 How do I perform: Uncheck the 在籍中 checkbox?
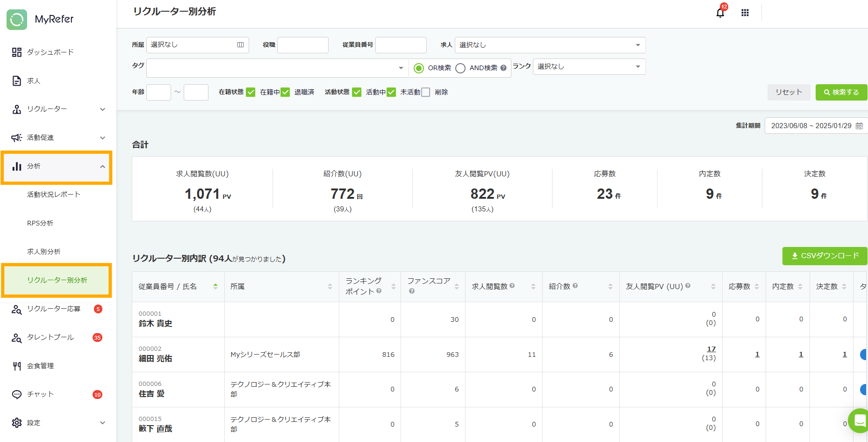[251, 92]
